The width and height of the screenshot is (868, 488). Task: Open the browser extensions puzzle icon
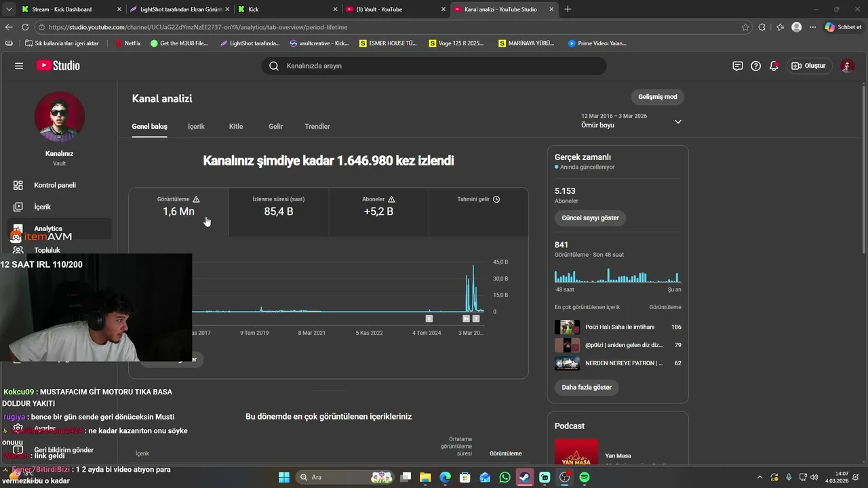coord(762,27)
